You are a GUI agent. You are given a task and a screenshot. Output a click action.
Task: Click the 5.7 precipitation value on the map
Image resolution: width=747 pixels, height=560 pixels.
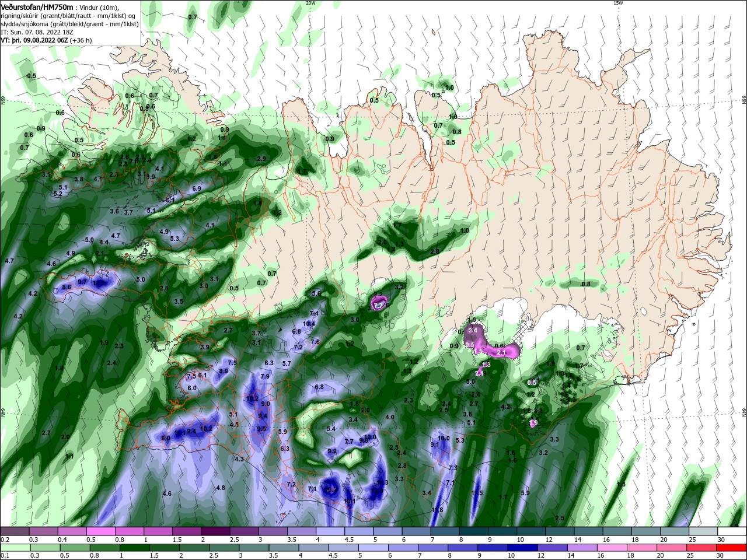pos(287,363)
